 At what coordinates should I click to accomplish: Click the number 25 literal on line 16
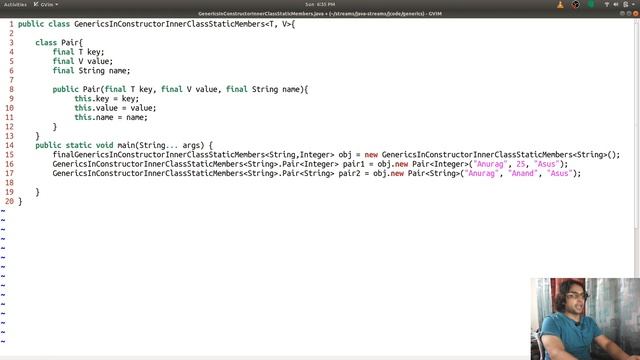(520, 164)
